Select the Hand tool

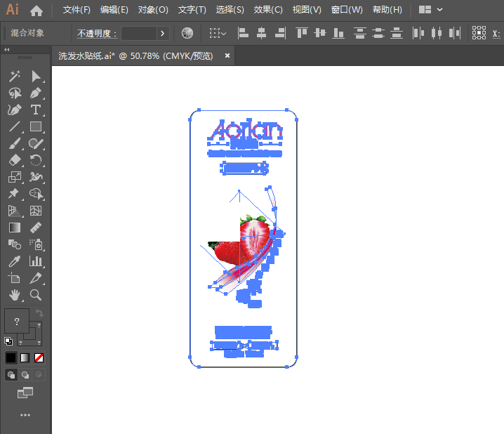[x=15, y=294]
